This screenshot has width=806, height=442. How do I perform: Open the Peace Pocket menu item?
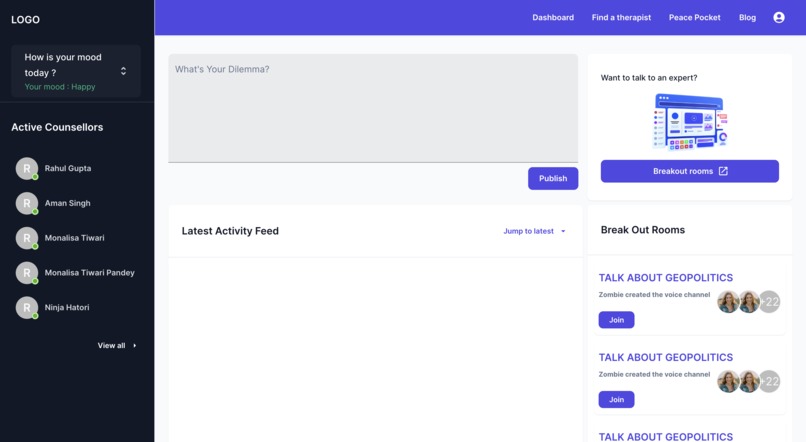[x=694, y=17]
